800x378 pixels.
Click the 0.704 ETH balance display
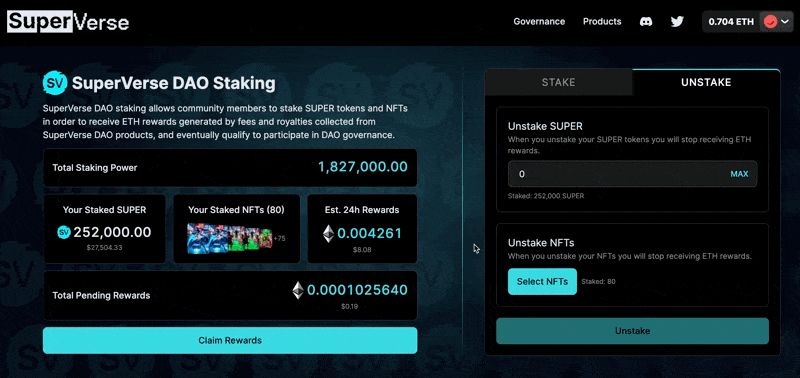point(731,22)
